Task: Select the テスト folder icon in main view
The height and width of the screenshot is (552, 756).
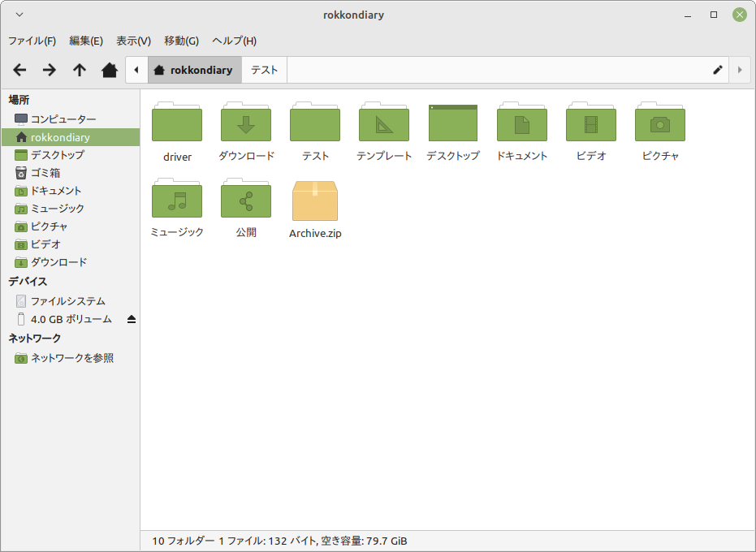Action: 315,122
